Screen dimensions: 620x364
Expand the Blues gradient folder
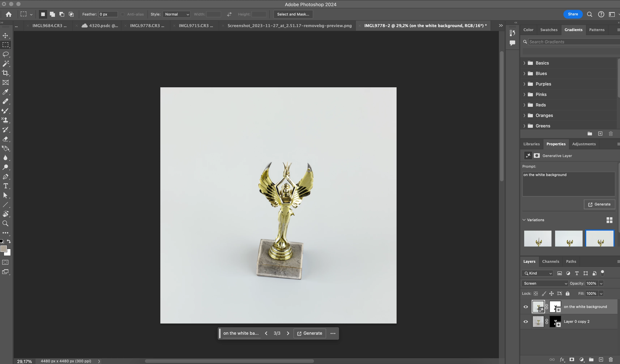(x=524, y=74)
